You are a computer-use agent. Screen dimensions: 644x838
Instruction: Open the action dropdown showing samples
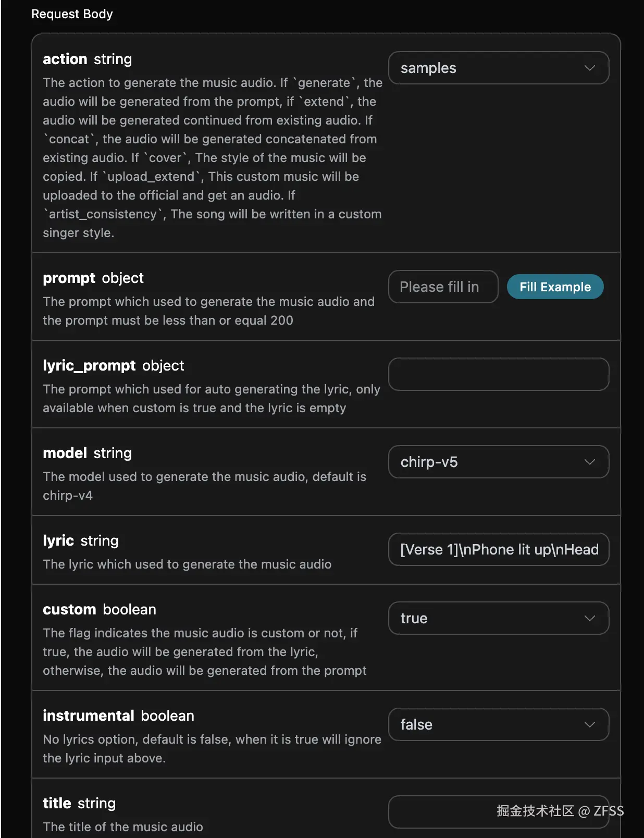pyautogui.click(x=490, y=68)
